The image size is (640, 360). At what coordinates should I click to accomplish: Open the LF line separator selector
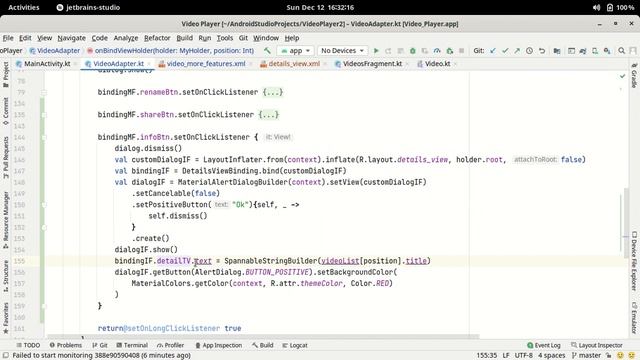506,356
